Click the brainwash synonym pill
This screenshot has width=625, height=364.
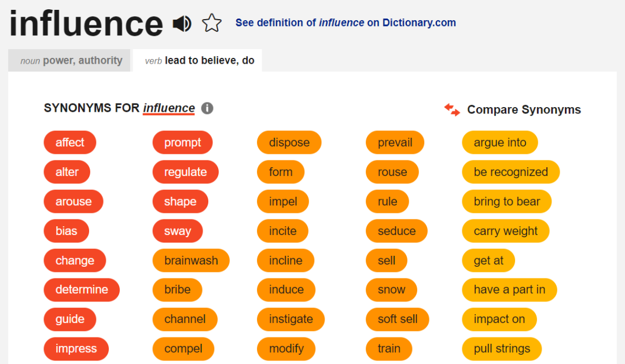[191, 260]
